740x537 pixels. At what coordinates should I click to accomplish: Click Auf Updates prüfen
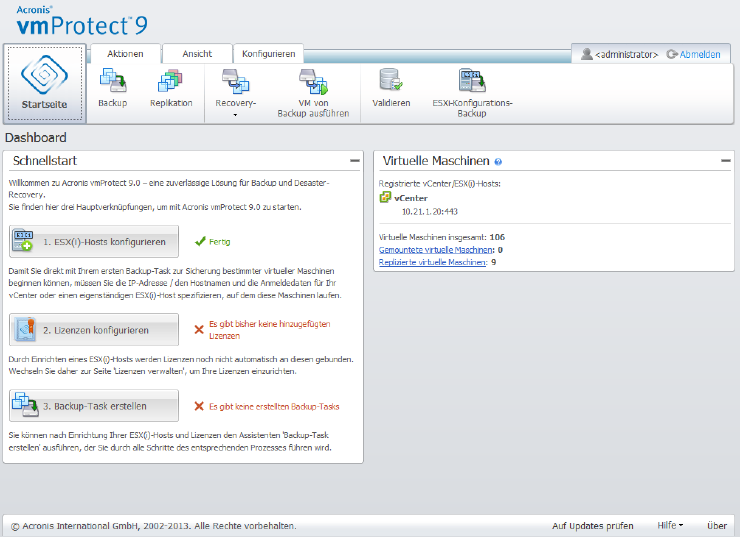(593, 526)
